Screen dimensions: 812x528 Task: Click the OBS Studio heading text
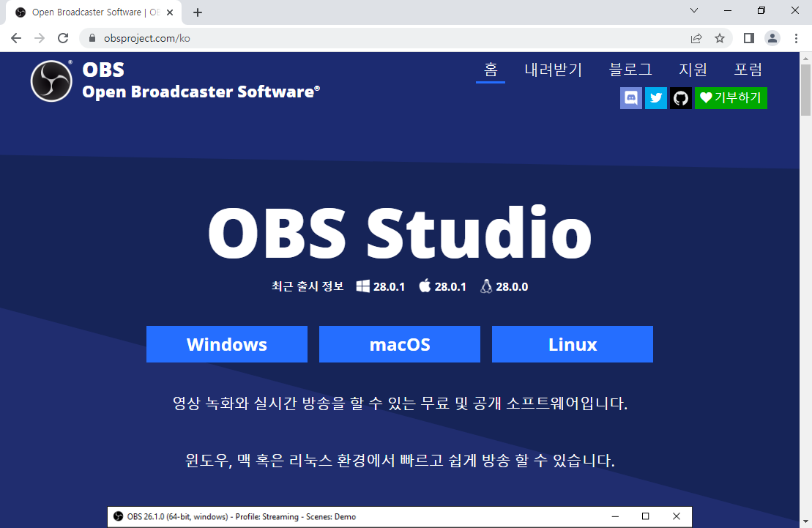point(399,232)
